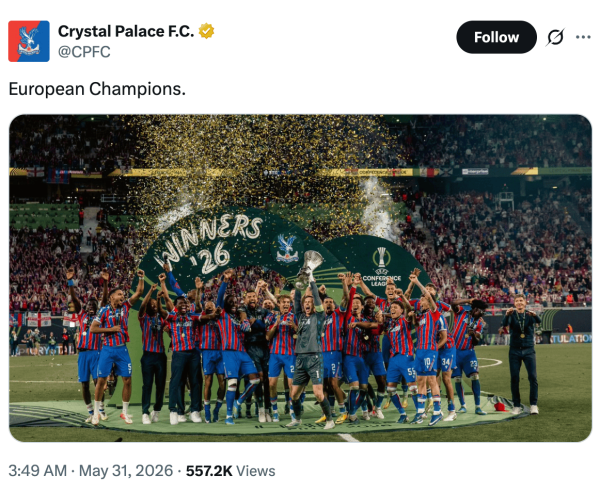600x492 pixels.
Task: Click the player wearing number 10 shorts
Action: click(x=427, y=356)
